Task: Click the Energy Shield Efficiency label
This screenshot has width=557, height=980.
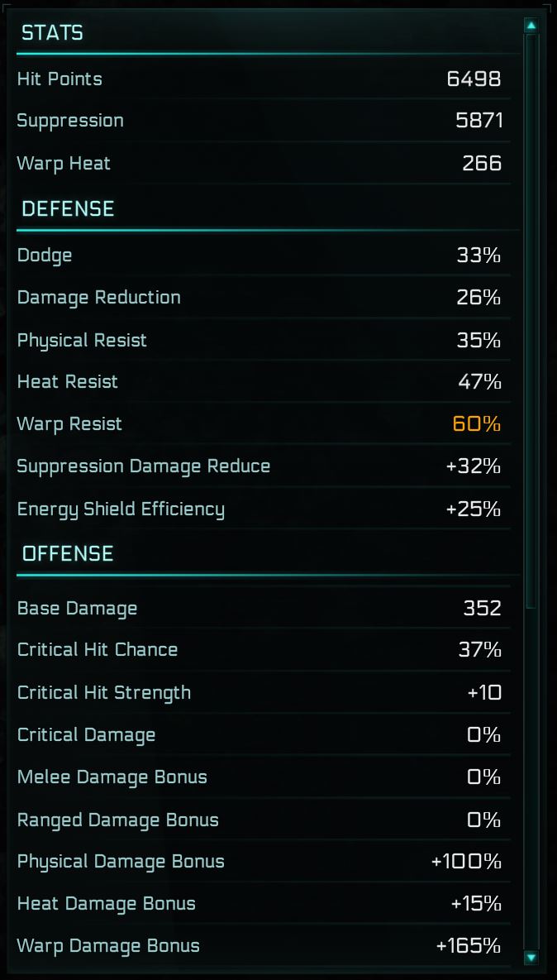Action: [121, 509]
